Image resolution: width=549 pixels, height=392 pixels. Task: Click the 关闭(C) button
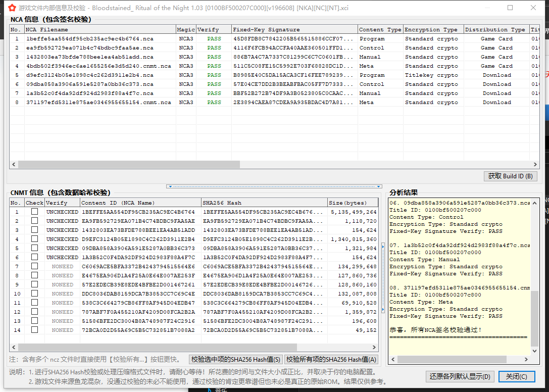pos(517,376)
